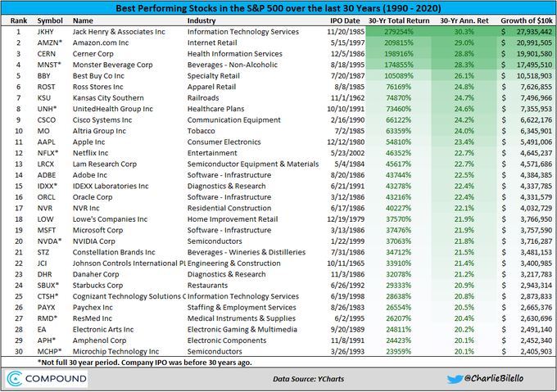Screen dimensions: 557x392
Task: Click Cerner Corp name cell
Action: click(93, 53)
